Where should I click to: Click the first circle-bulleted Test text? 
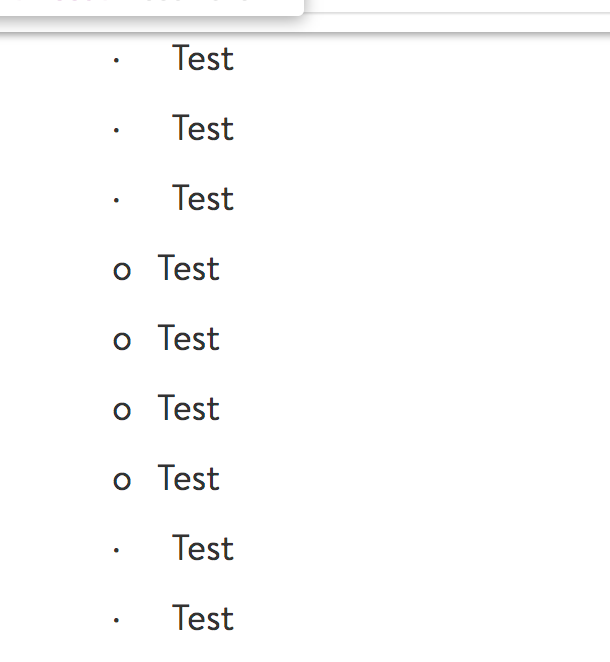(188, 269)
